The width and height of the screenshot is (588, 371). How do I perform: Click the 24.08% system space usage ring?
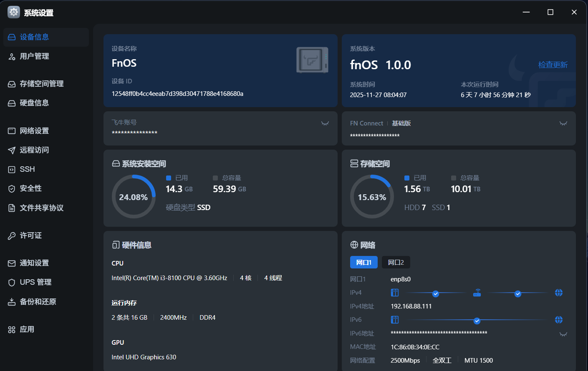pos(134,197)
